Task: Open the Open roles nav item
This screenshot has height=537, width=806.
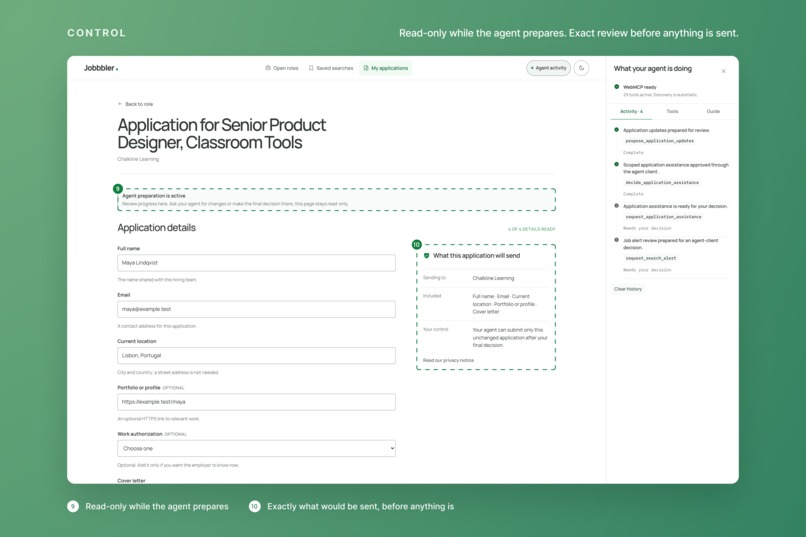Action: pyautogui.click(x=281, y=68)
